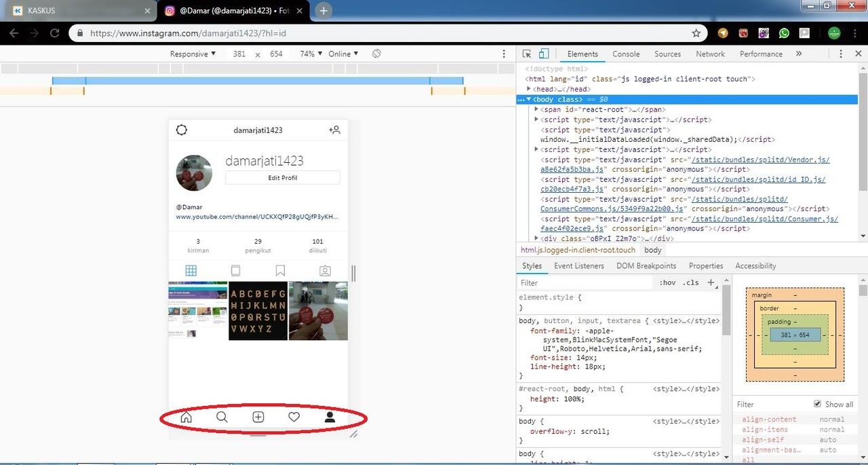
Task: Click the blue media query breakpoint bar
Action: (x=258, y=81)
